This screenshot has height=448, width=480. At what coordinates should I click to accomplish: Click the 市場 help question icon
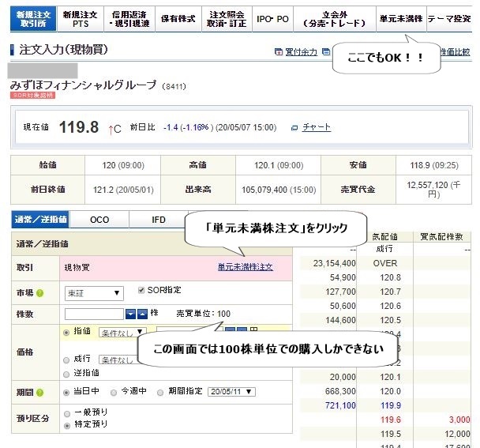coord(39,293)
